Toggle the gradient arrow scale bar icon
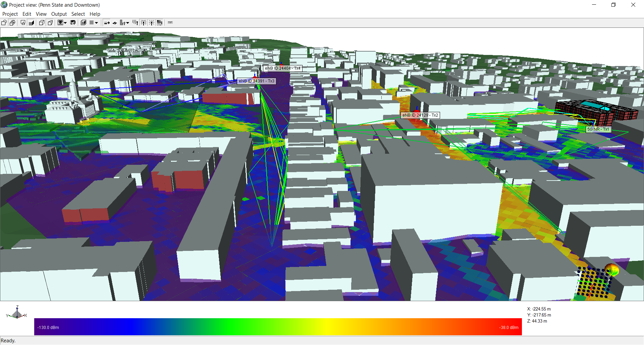Image resolution: width=644 pixels, height=345 pixels. [107, 23]
